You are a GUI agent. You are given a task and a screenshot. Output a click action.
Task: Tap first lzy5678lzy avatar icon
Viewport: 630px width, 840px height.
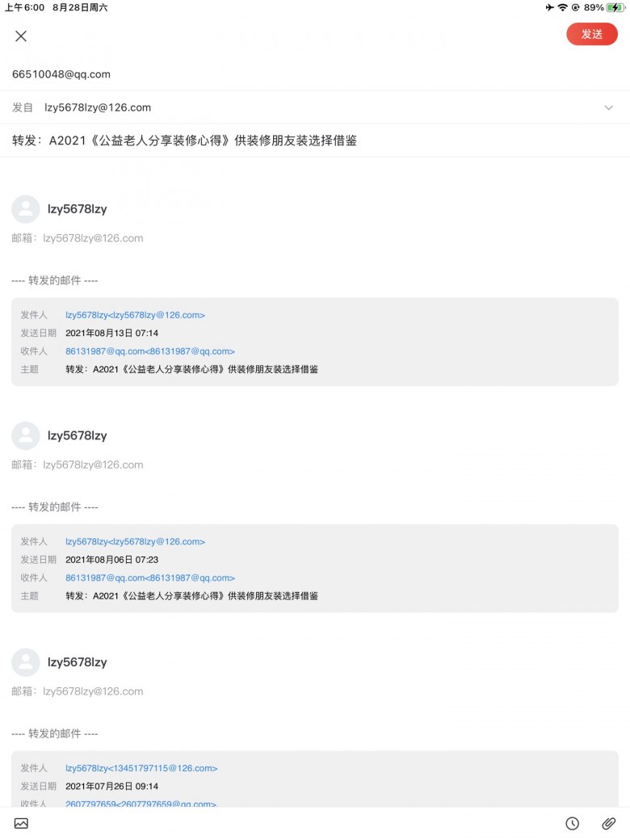26,209
